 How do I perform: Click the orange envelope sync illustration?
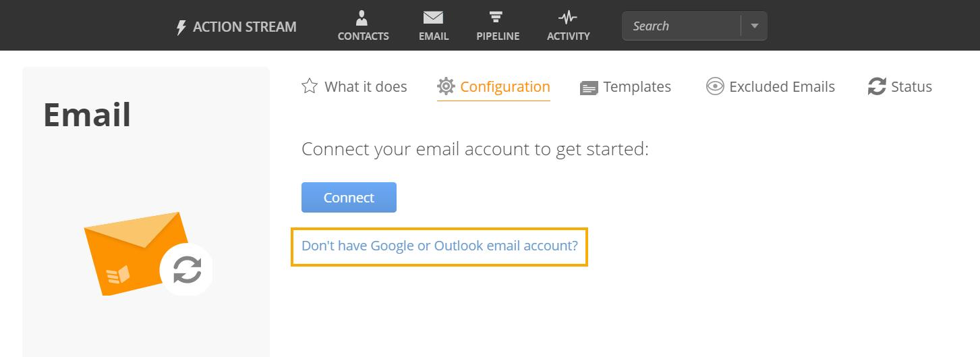(x=148, y=254)
